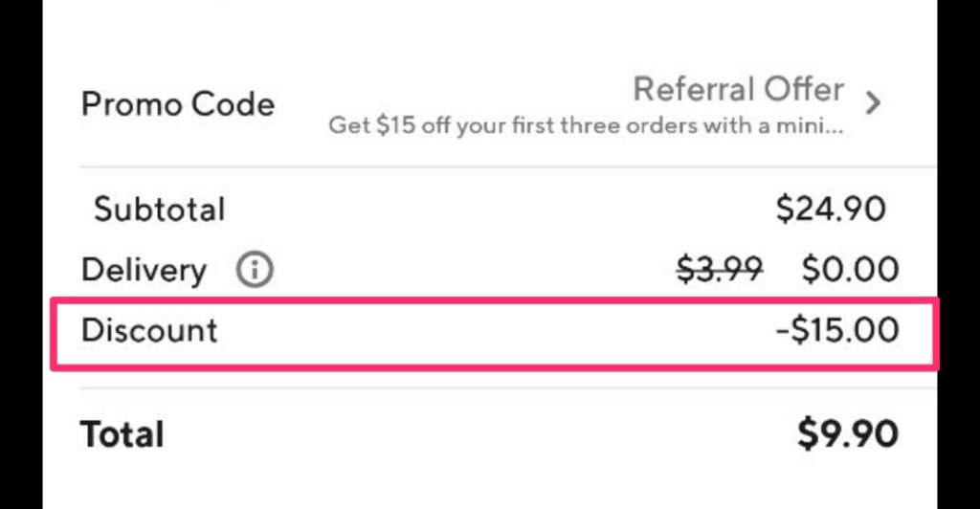Click the divider line above Total
The height and width of the screenshot is (509, 980).
tap(508, 388)
